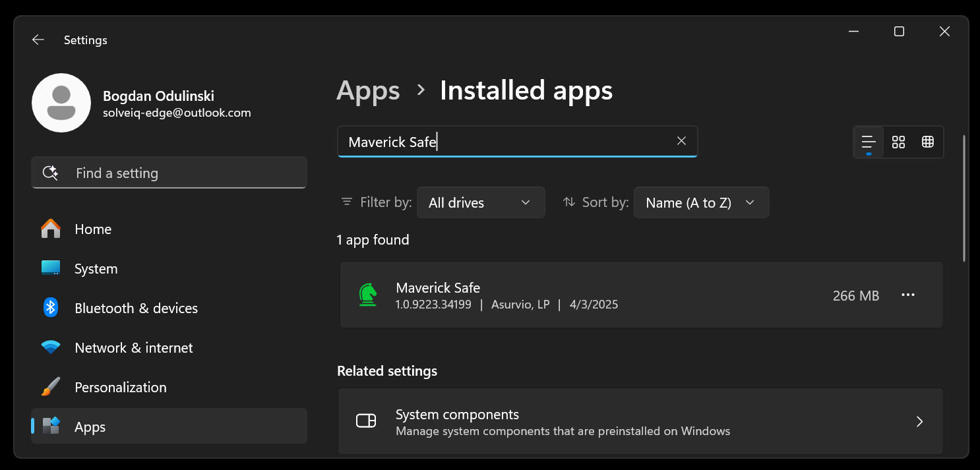Click the System components icon
This screenshot has width=980, height=470.
pos(366,421)
